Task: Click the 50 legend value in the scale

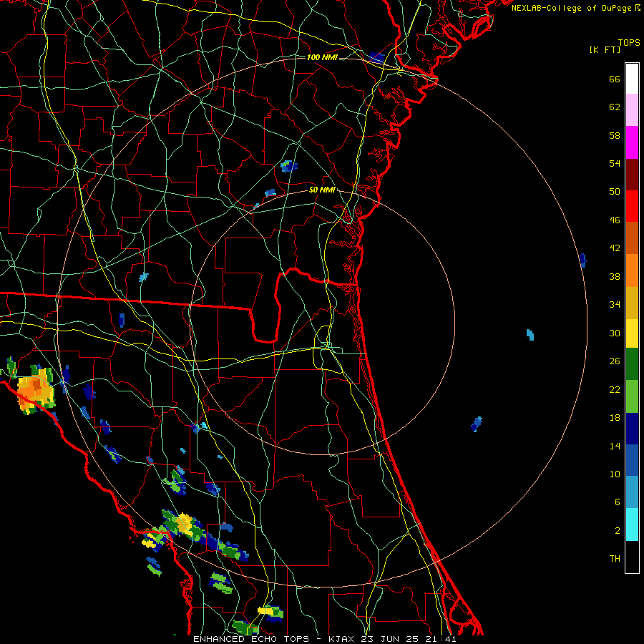Action: click(615, 192)
